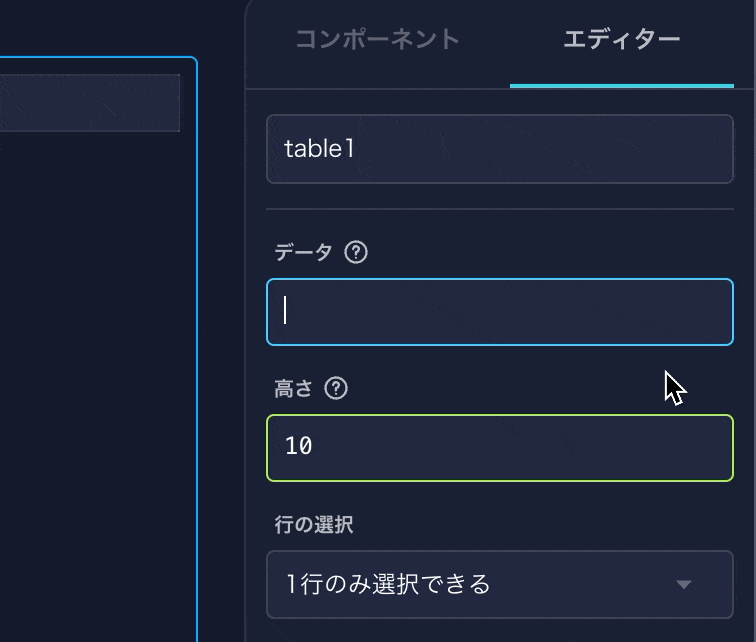Select the エディター tab

[621, 40]
